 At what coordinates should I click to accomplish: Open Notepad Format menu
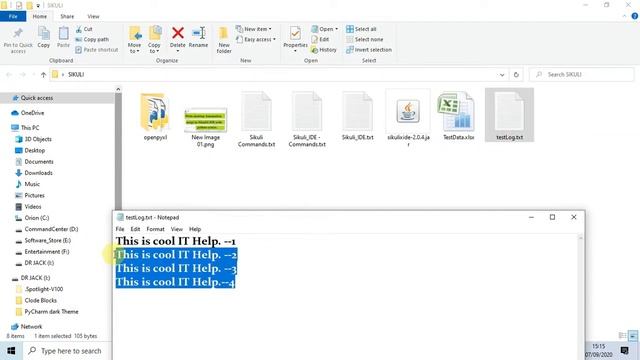[x=156, y=229]
